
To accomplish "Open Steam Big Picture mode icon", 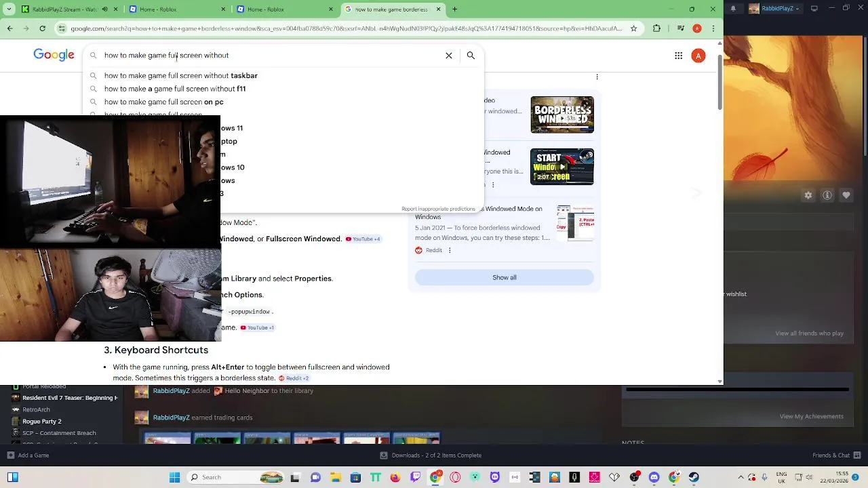I will point(814,9).
